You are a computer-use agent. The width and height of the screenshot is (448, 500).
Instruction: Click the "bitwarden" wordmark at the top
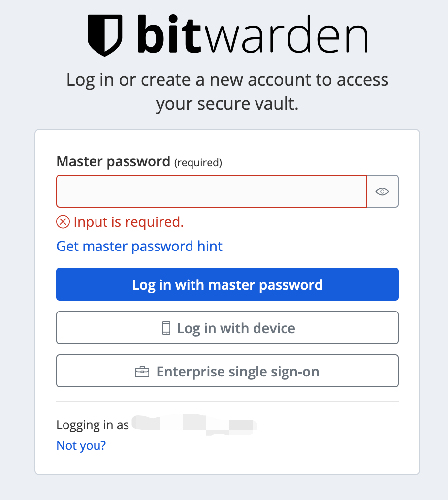(251, 34)
